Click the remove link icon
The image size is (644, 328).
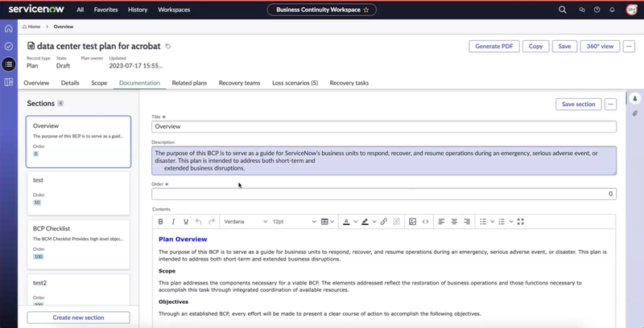396,221
